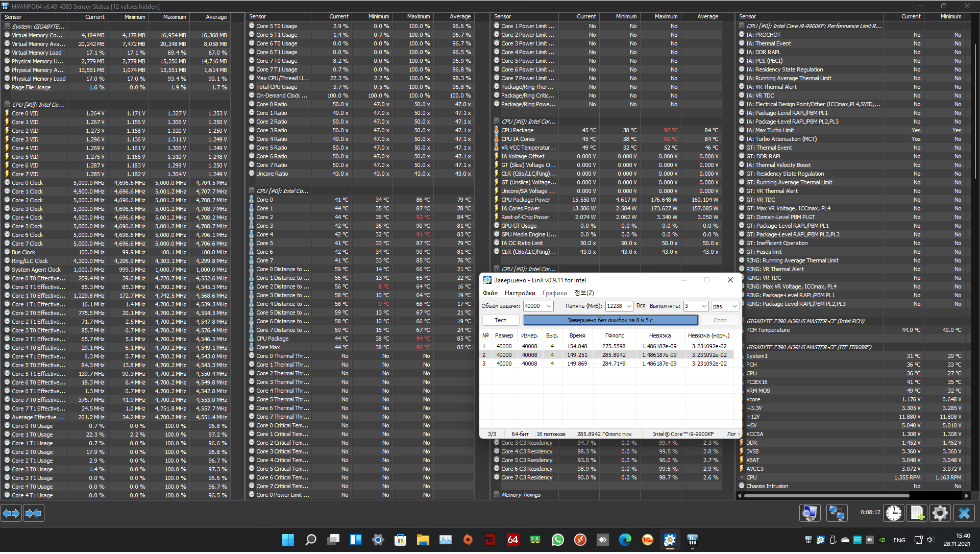980x554 pixels.
Task: Open the Файл menu in LinX
Action: click(490, 293)
